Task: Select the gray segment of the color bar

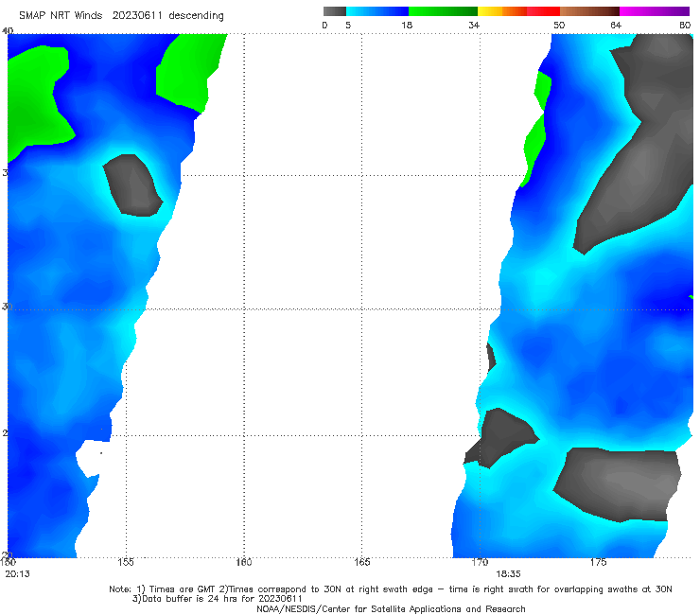Action: pos(335,11)
